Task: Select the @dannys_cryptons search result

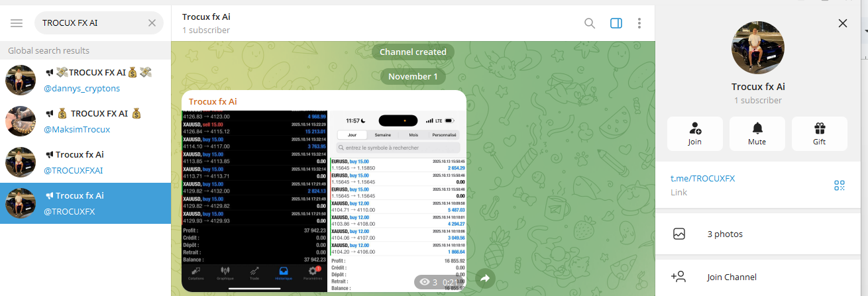Action: [85, 80]
